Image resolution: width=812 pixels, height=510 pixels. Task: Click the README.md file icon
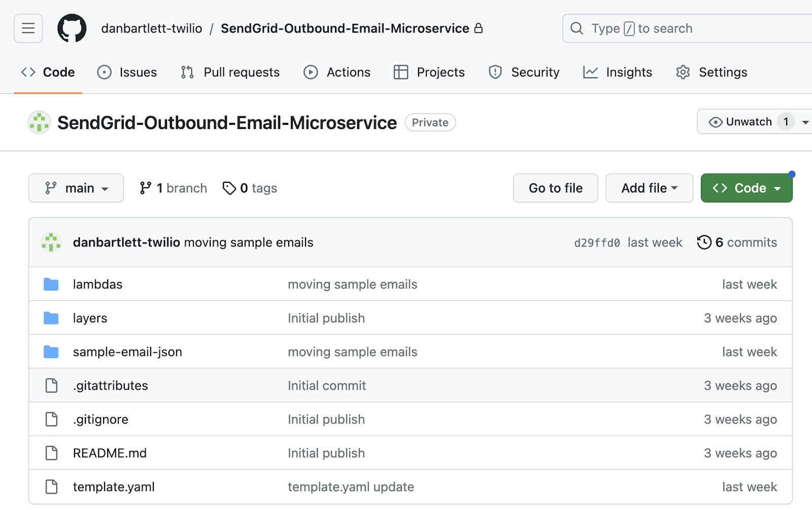tap(51, 453)
